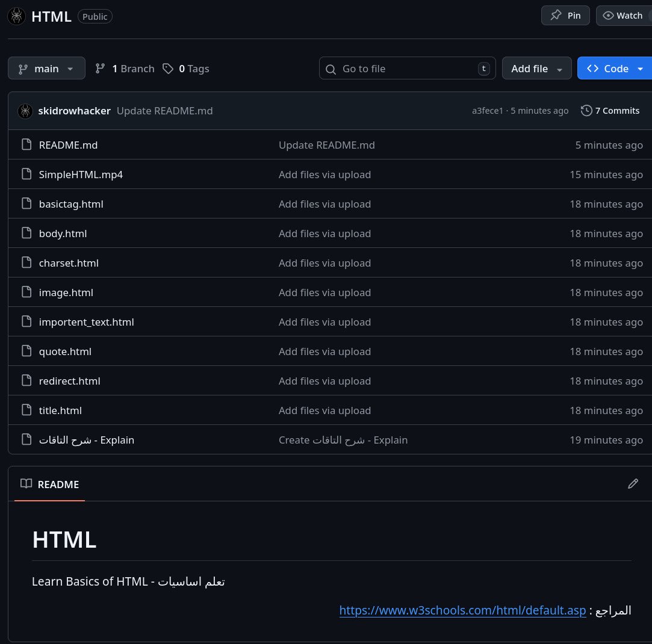Image resolution: width=652 pixels, height=644 pixels.
Task: Click the history clock icon beside 7 Commits
Action: point(585,110)
